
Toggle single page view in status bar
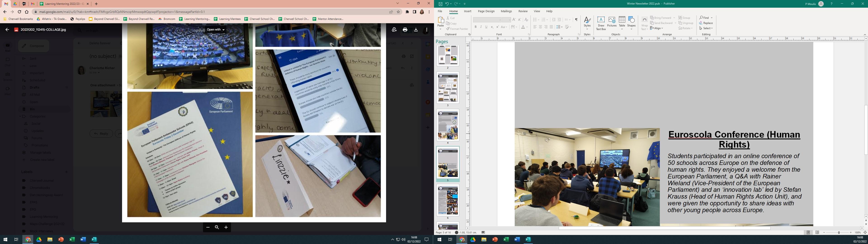[x=808, y=232]
